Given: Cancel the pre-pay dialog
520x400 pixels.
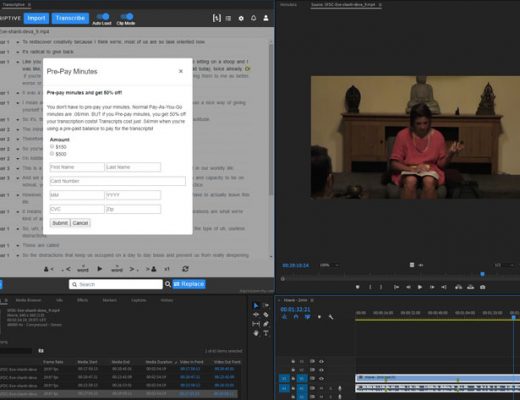Looking at the screenshot, I should [80, 223].
